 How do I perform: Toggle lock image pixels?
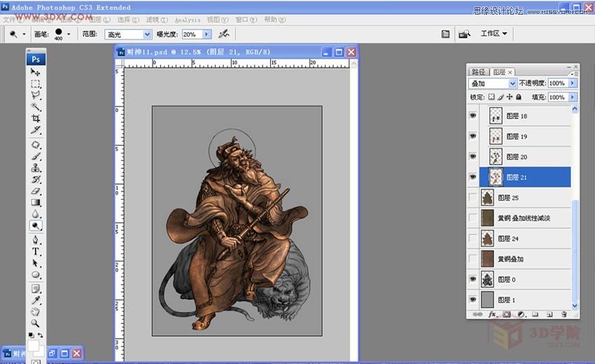pos(500,97)
